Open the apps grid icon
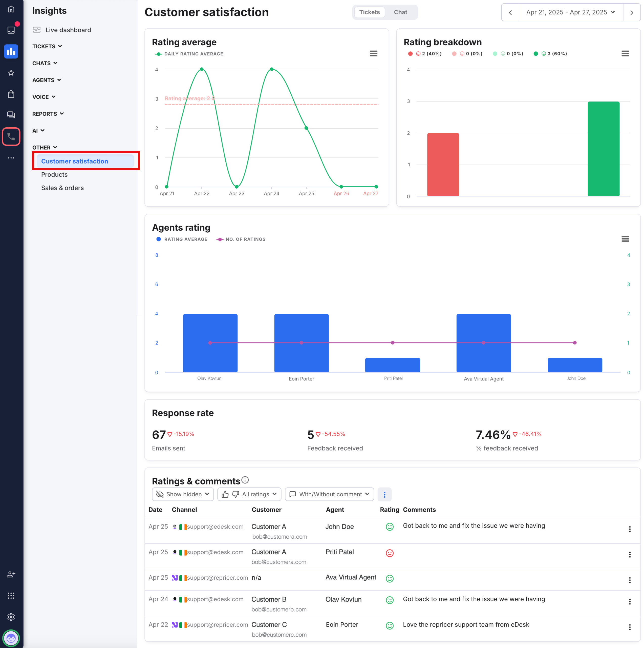 click(x=11, y=595)
